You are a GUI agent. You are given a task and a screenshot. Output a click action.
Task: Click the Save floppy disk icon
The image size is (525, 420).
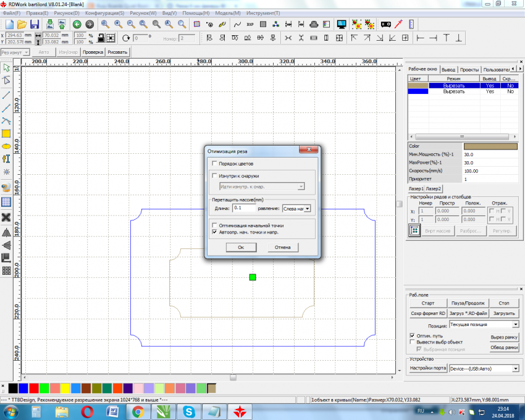coord(35,24)
